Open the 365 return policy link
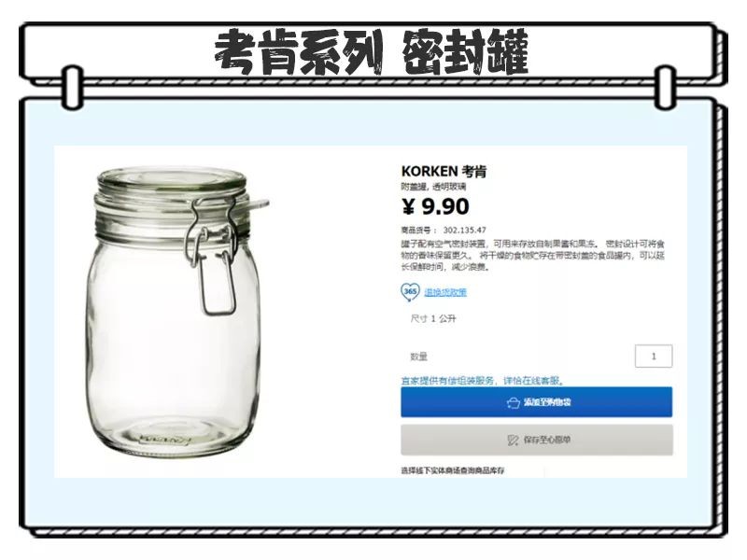Image resolution: width=747 pixels, height=560 pixels. 445,292
